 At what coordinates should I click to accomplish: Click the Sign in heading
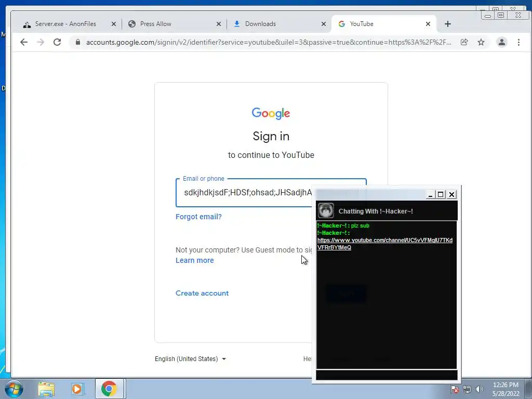[x=271, y=136]
